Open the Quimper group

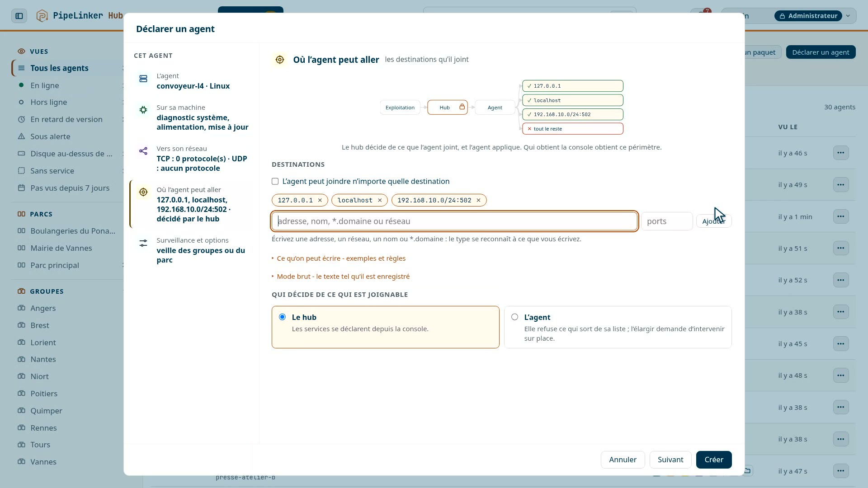point(46,411)
